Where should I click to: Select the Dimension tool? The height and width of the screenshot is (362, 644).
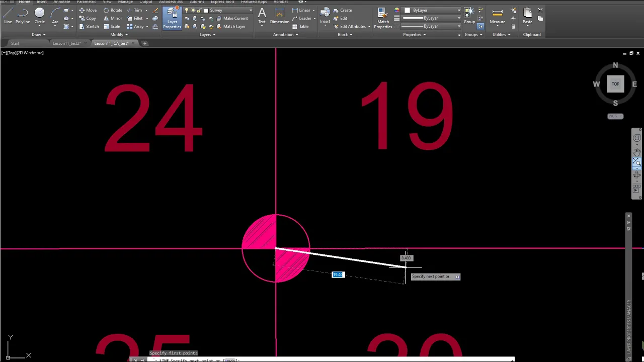coord(280,16)
